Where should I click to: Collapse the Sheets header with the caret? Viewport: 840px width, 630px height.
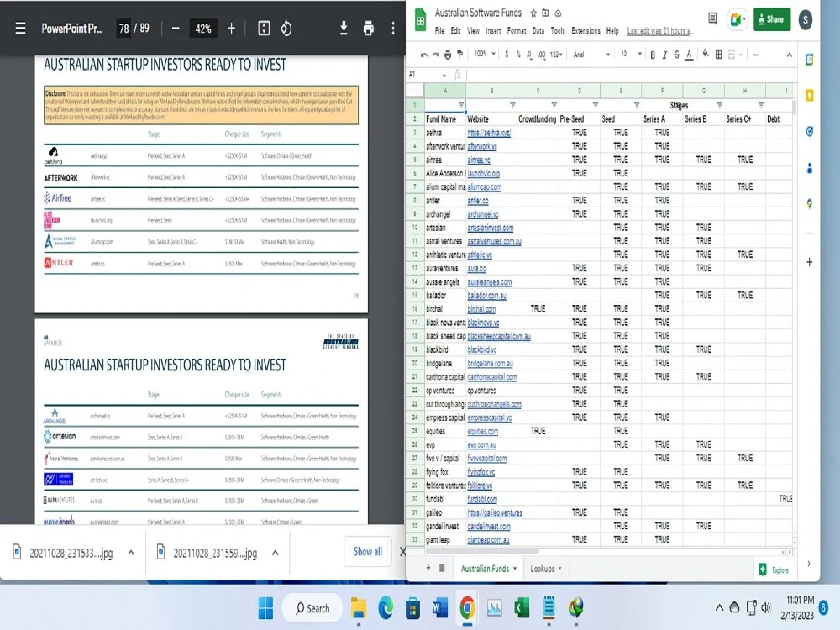(x=789, y=54)
